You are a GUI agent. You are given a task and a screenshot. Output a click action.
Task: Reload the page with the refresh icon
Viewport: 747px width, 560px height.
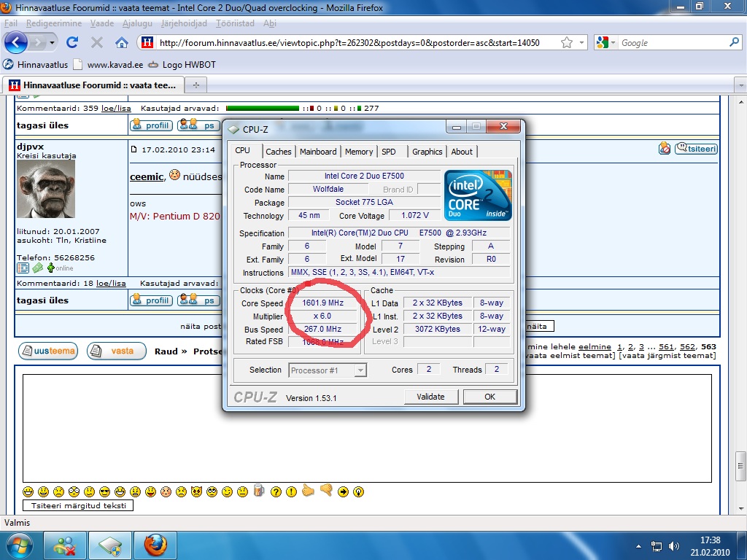pos(72,43)
